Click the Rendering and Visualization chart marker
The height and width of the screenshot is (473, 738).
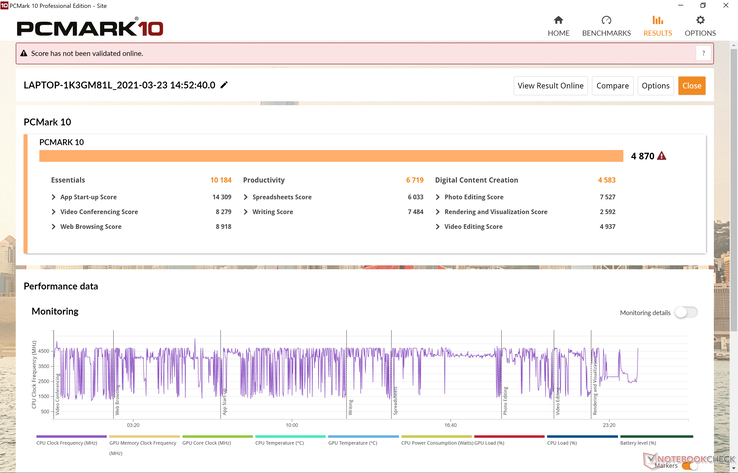click(594, 386)
